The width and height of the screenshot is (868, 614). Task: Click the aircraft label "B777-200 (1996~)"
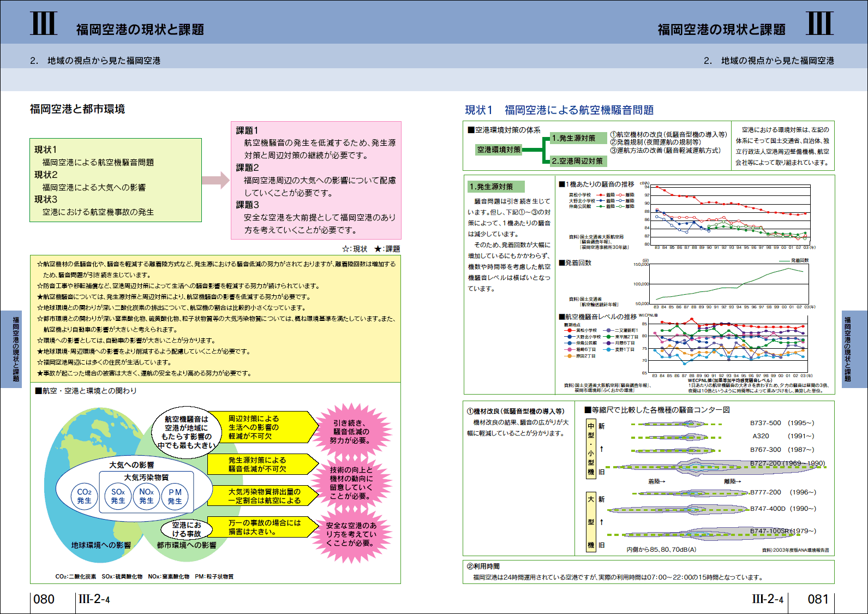click(783, 492)
